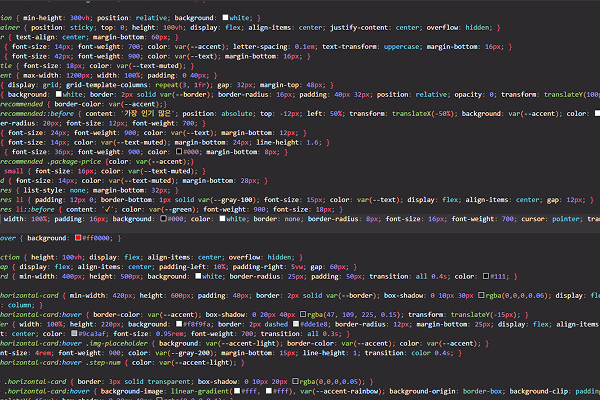Open the rgba(0,0,0,0.06) box-shadow swatch
The image size is (600, 400).
point(481,295)
